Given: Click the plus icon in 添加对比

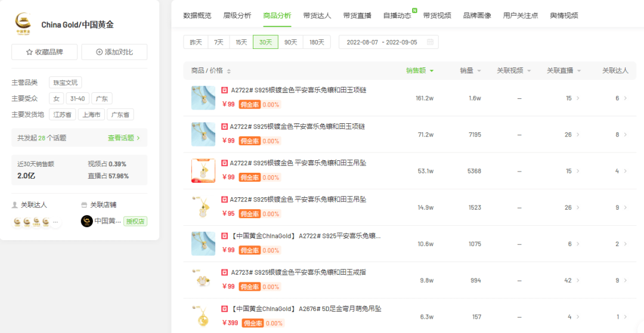Looking at the screenshot, I should 99,52.
